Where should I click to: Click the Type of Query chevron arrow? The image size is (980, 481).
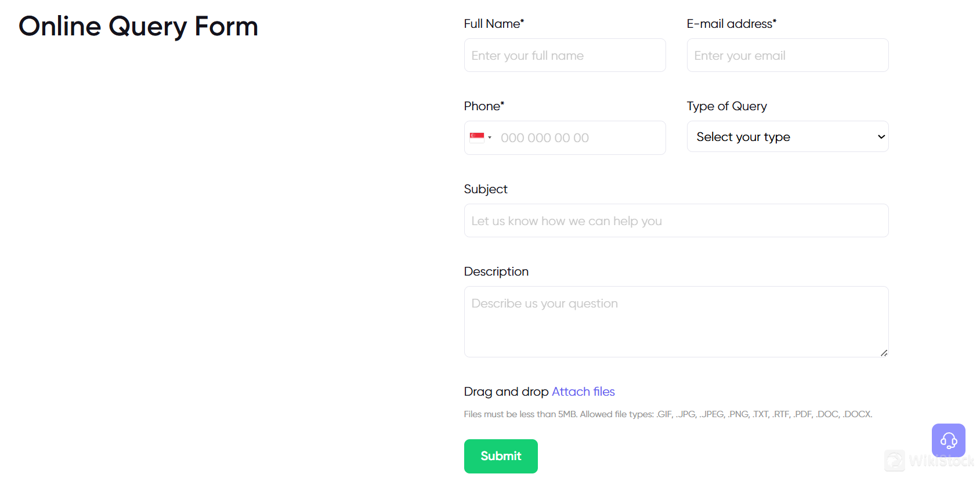coord(881,137)
